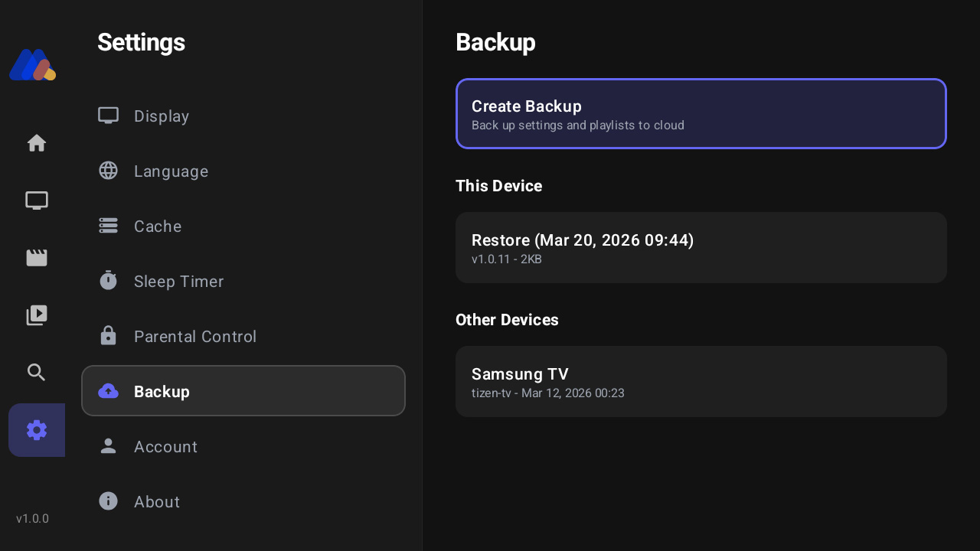This screenshot has width=980, height=551.
Task: Open the About info icon
Action: point(108,500)
